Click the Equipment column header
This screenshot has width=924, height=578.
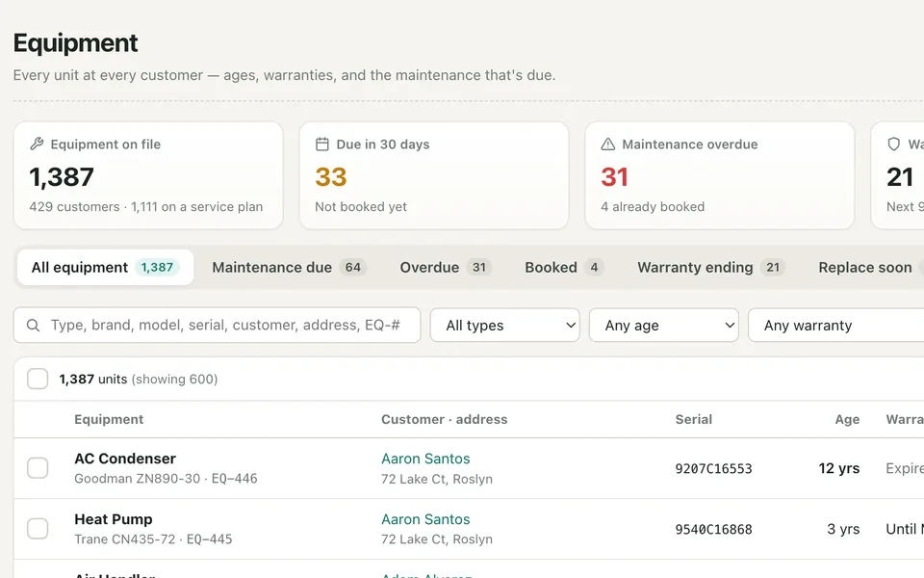tap(109, 419)
